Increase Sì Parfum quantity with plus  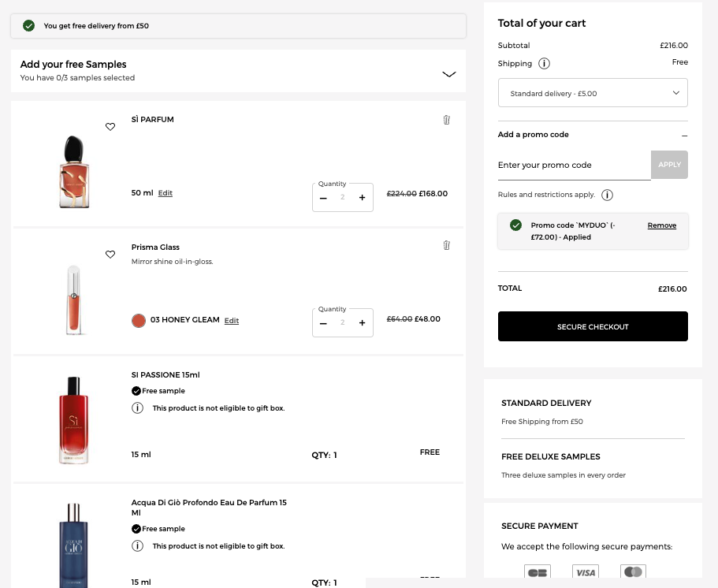(362, 198)
